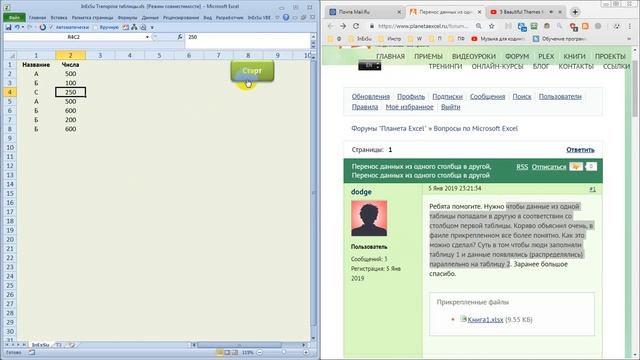Open the Формулы ribbon tab

pos(127,18)
